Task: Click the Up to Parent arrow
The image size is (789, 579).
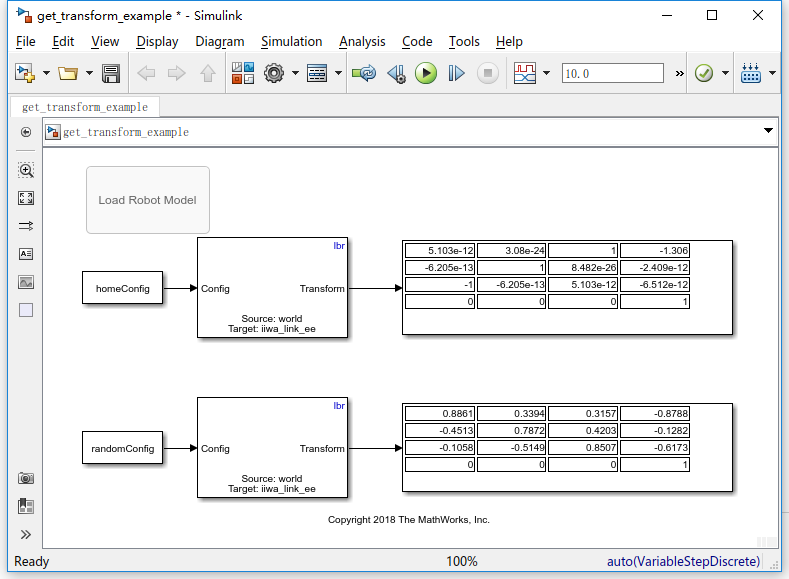Action: click(207, 73)
